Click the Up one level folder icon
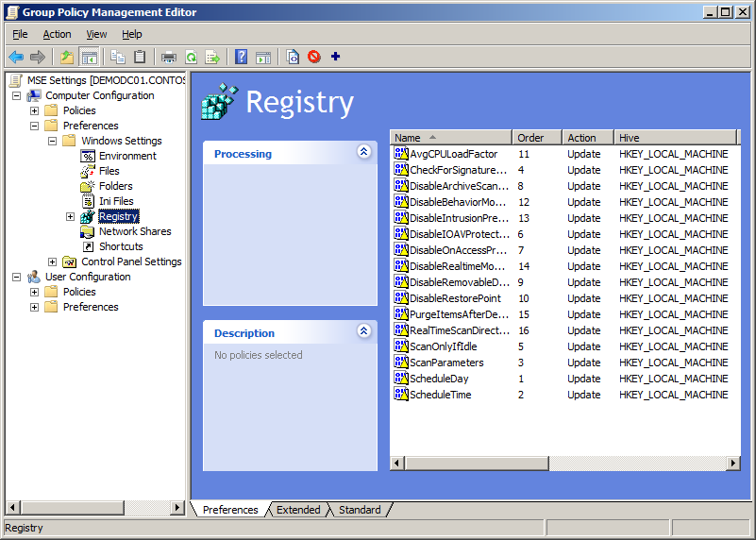Viewport: 756px width, 540px height. [x=67, y=57]
